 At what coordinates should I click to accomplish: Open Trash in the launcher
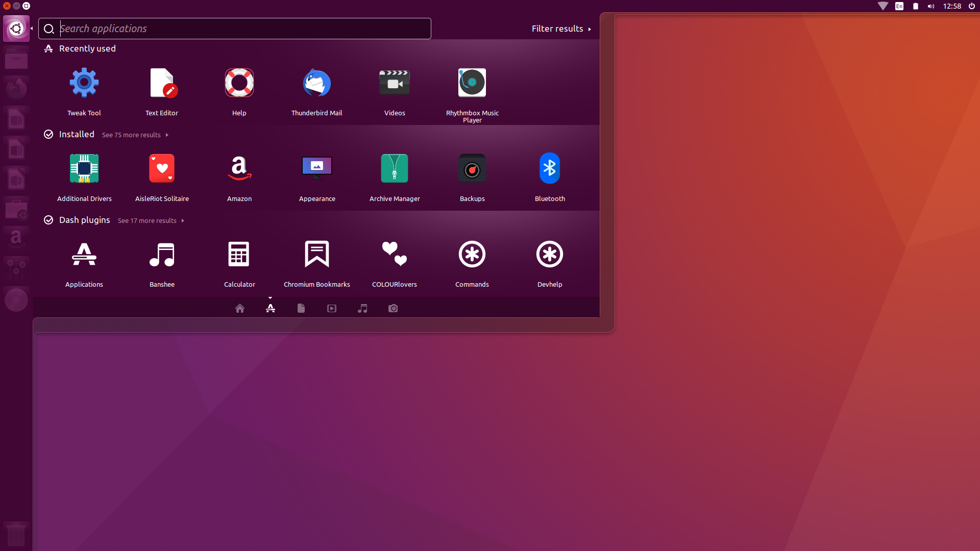tap(16, 535)
